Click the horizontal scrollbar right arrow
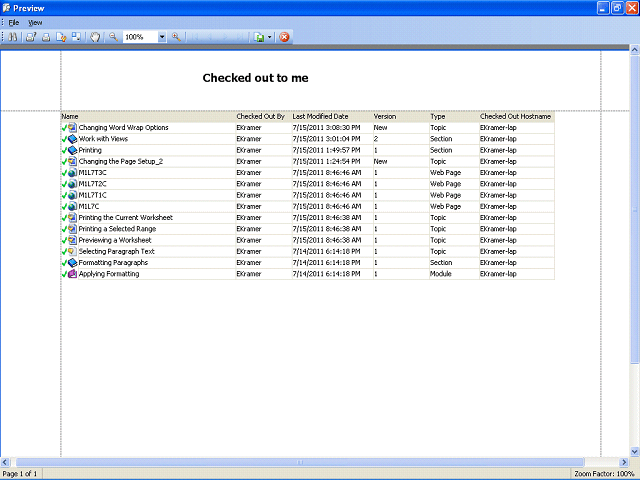Image resolution: width=640 pixels, height=480 pixels. point(624,462)
